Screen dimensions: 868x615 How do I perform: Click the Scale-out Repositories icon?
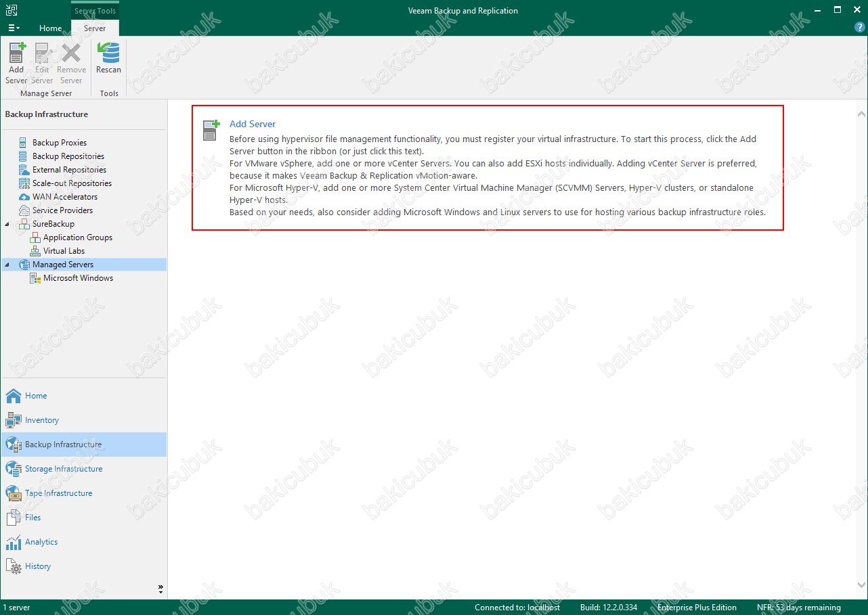(24, 183)
